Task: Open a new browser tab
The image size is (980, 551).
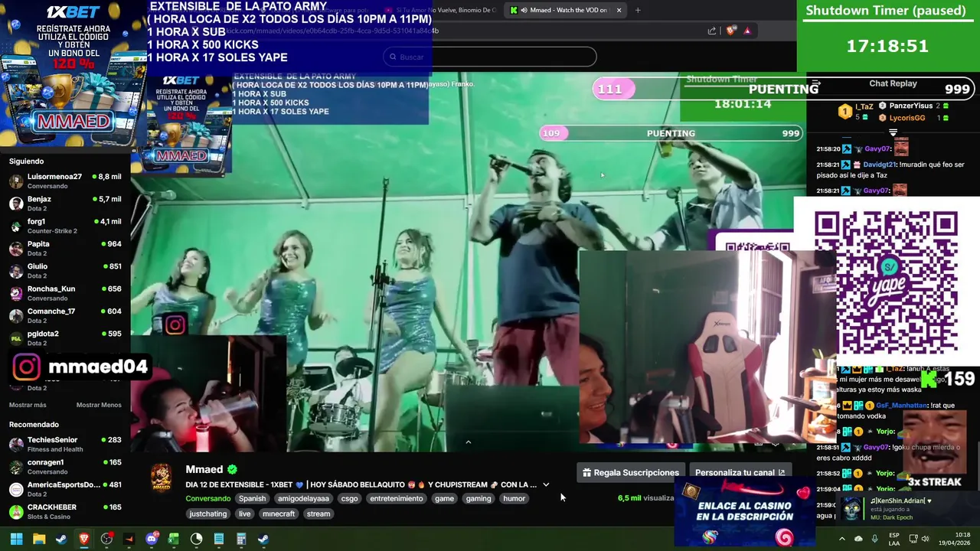Action: click(x=638, y=10)
